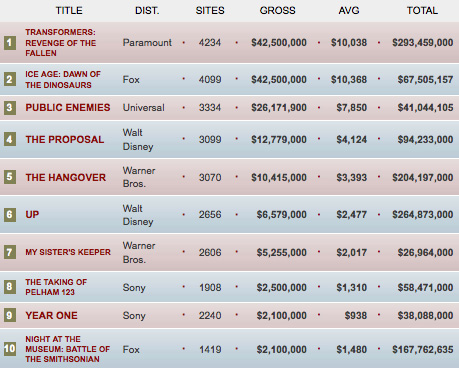This screenshot has width=459, height=368.
Task: Click the AVG column header
Action: click(349, 10)
